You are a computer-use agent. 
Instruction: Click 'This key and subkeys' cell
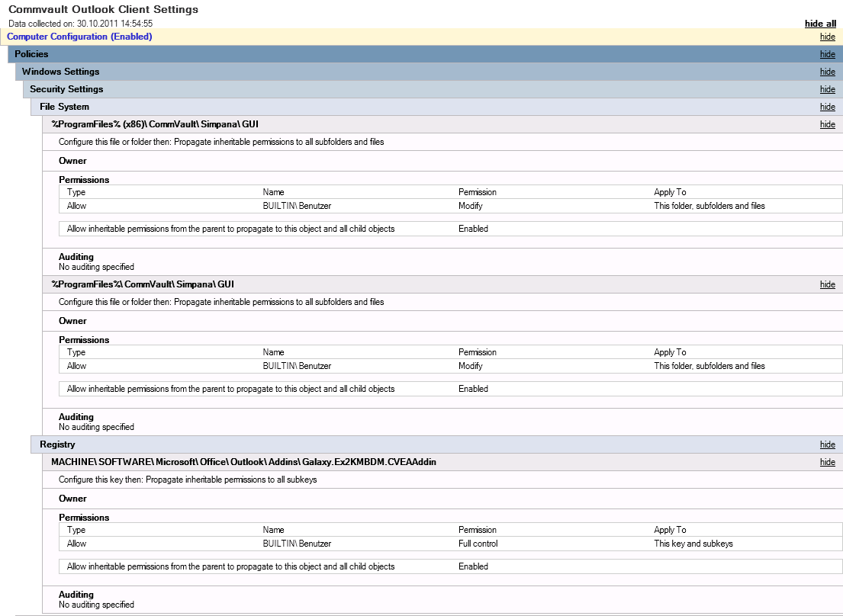click(693, 544)
